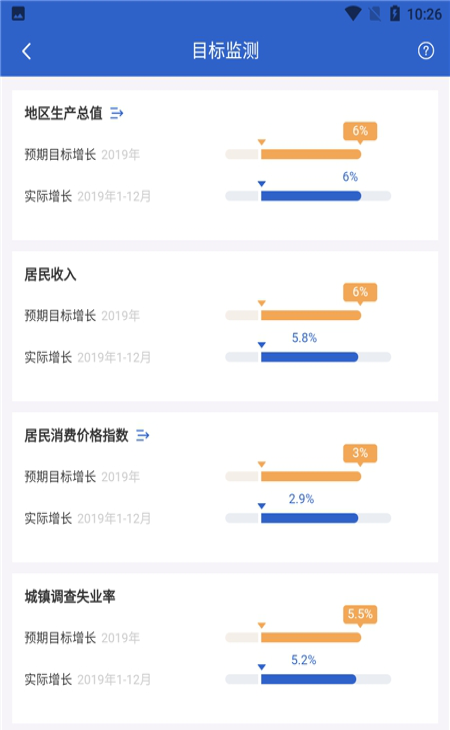Viewport: 450px width, 730px height.
Task: Select the 5.5% orange target label
Action: pyautogui.click(x=360, y=615)
